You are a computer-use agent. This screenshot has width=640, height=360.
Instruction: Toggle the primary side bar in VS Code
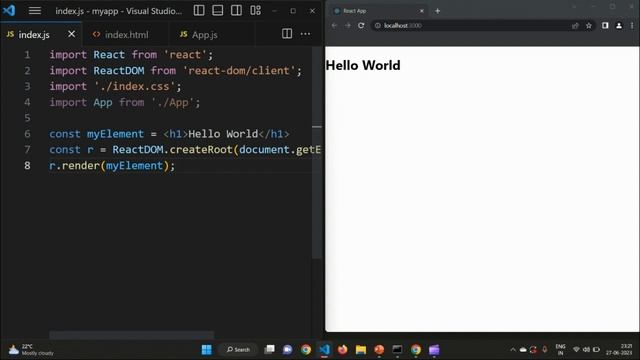click(199, 11)
